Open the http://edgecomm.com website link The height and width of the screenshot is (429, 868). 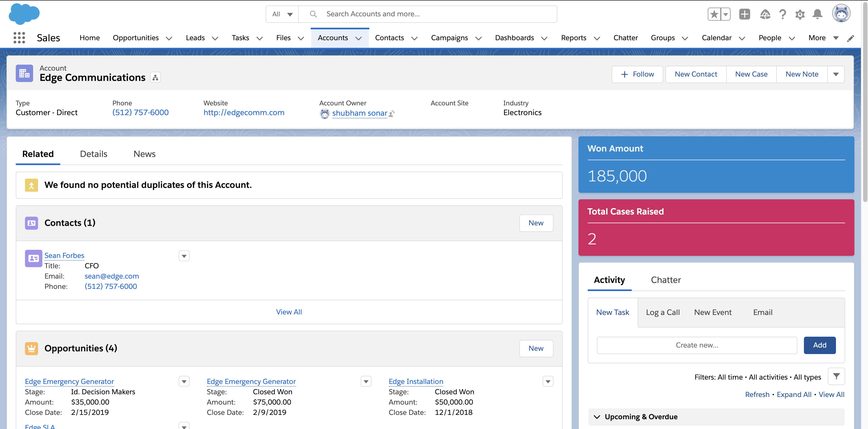tap(244, 113)
